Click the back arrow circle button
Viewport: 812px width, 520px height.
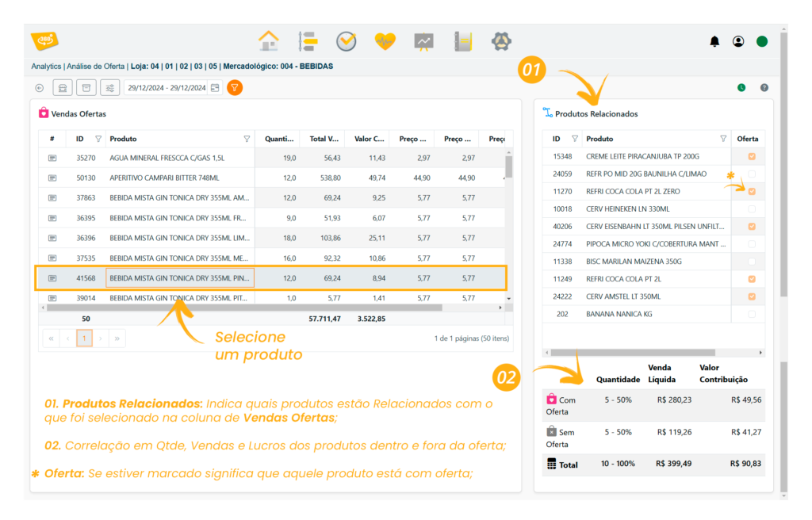(x=40, y=88)
